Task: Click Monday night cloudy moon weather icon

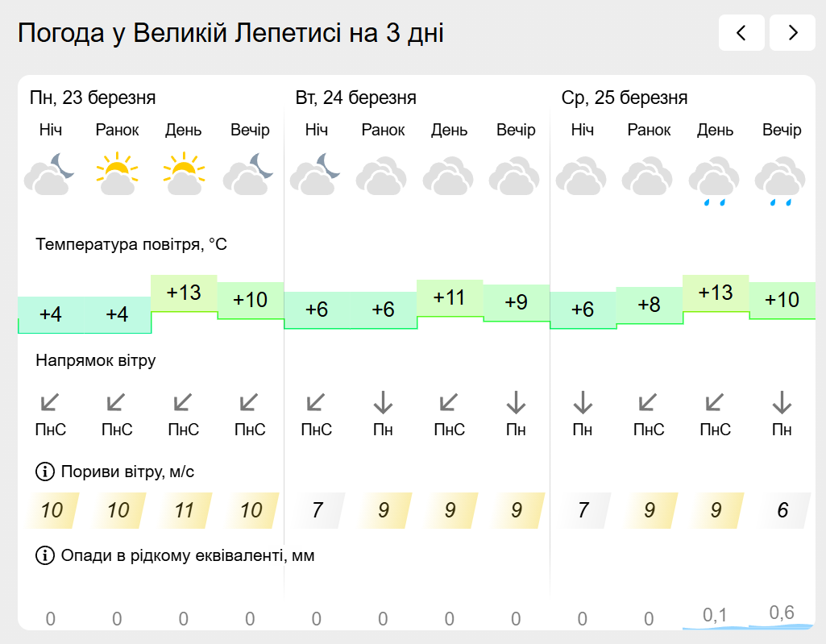Action: pyautogui.click(x=50, y=175)
